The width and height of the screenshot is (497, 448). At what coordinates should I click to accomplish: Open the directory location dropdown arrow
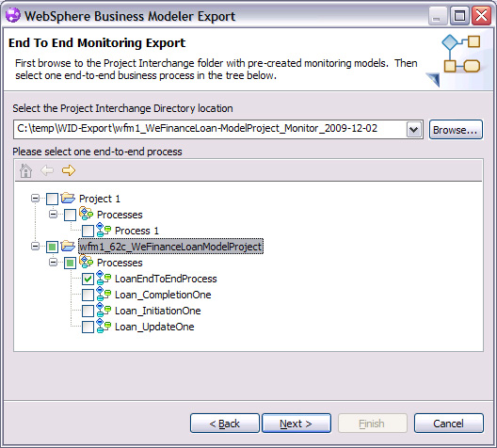pos(414,129)
